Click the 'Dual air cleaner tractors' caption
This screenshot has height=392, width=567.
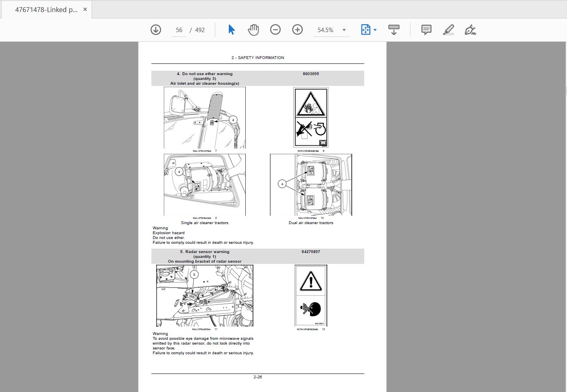[311, 223]
